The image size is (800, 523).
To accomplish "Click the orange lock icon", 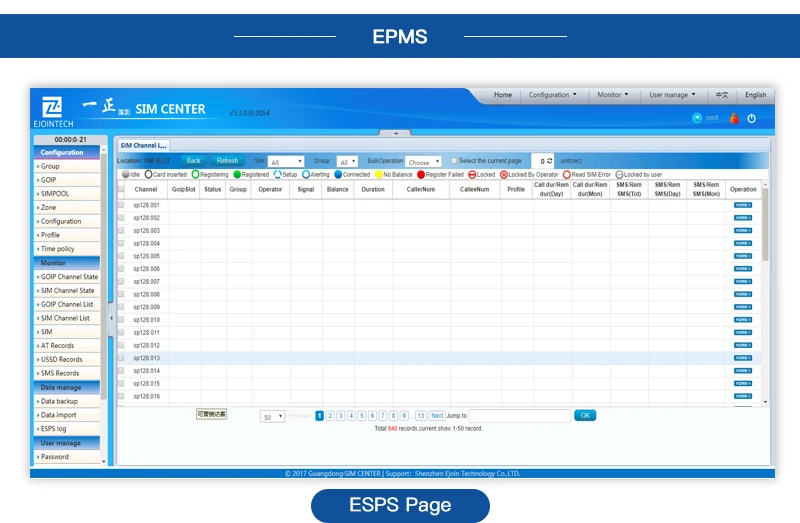I will pos(734,118).
